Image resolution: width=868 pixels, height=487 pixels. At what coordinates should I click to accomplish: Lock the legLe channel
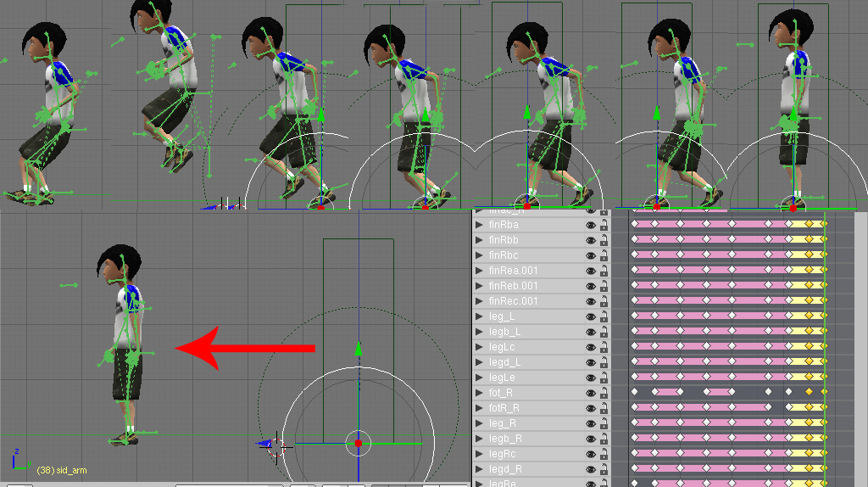[604, 378]
